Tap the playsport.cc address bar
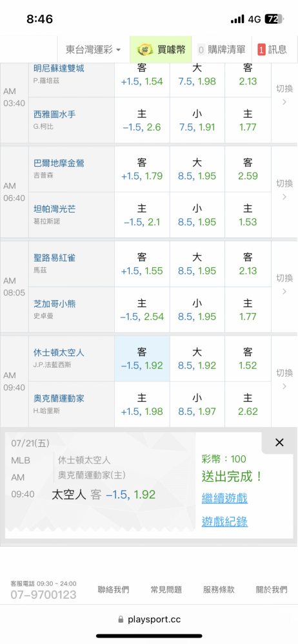Image resolution: width=298 pixels, height=644 pixels. point(149,620)
